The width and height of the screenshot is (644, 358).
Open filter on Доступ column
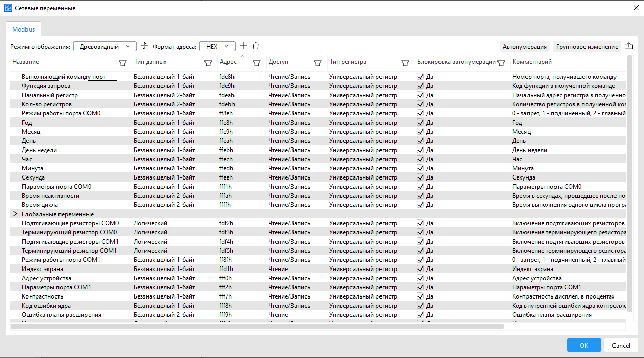(318, 63)
